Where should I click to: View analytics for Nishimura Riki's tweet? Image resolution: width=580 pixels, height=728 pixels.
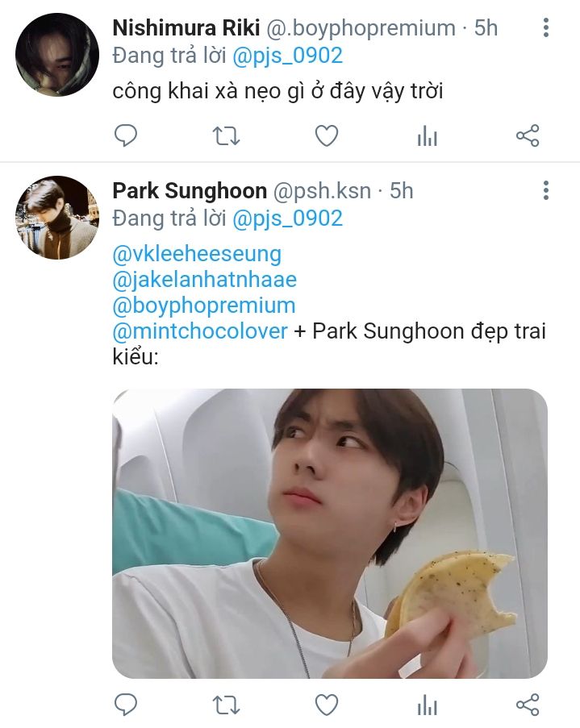(427, 137)
